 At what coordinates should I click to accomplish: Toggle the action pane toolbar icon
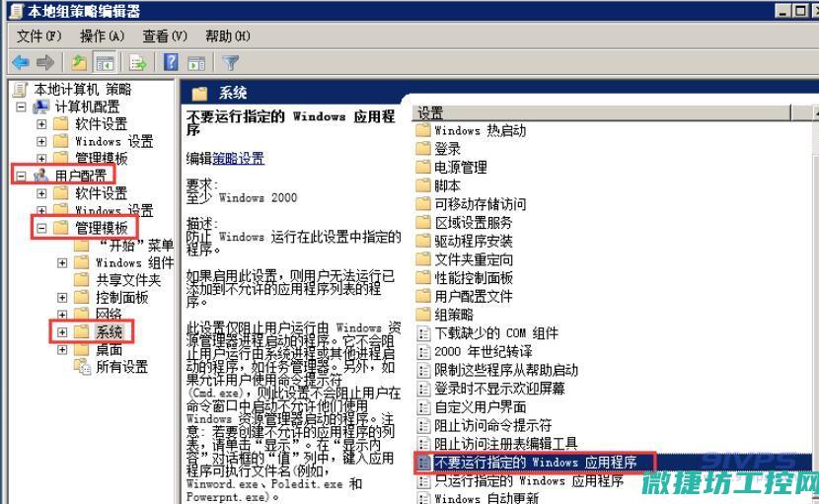point(197,63)
